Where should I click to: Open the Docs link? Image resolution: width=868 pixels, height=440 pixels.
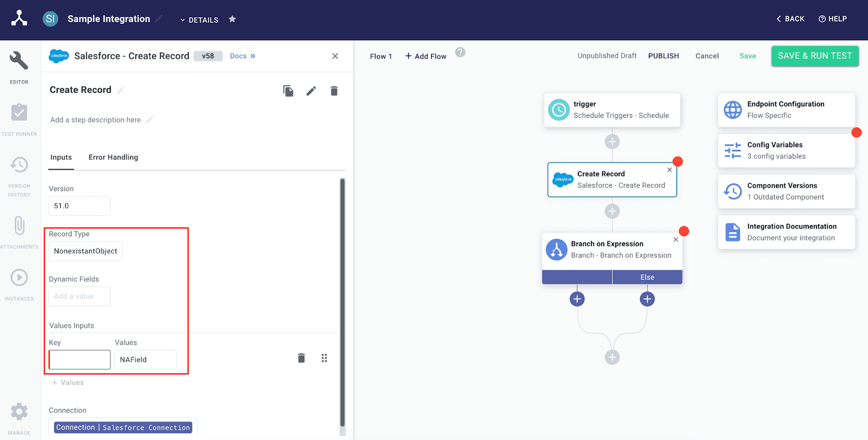click(x=242, y=56)
